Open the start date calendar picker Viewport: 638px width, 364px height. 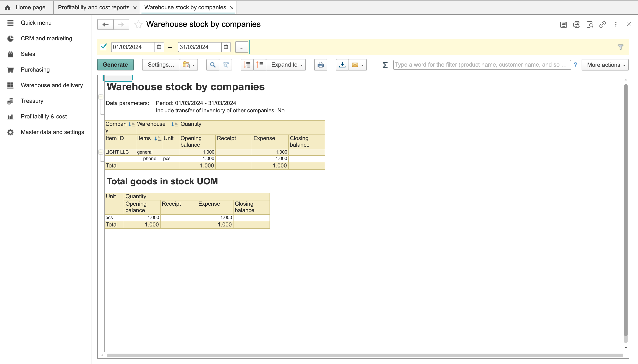159,47
